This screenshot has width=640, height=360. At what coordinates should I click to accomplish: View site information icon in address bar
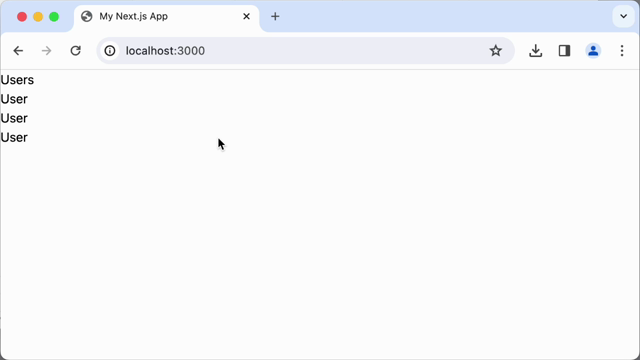(x=110, y=51)
